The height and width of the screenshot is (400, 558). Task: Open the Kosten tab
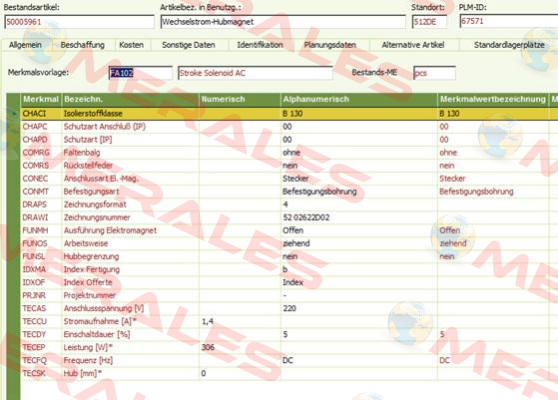[131, 45]
